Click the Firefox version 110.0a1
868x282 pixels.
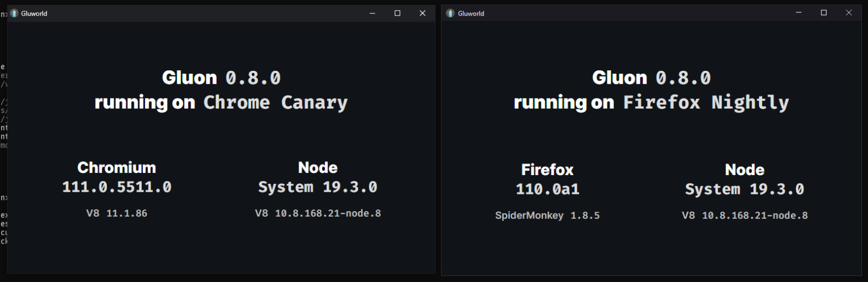547,189
